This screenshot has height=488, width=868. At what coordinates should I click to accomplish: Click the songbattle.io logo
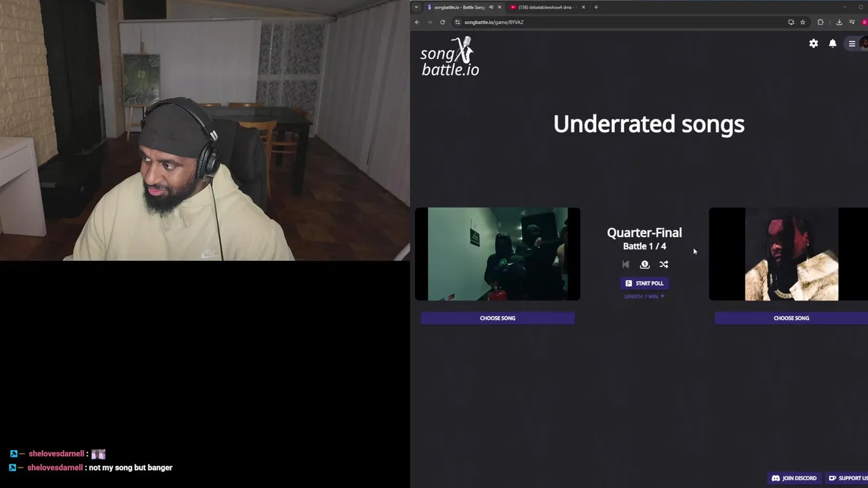(x=450, y=56)
